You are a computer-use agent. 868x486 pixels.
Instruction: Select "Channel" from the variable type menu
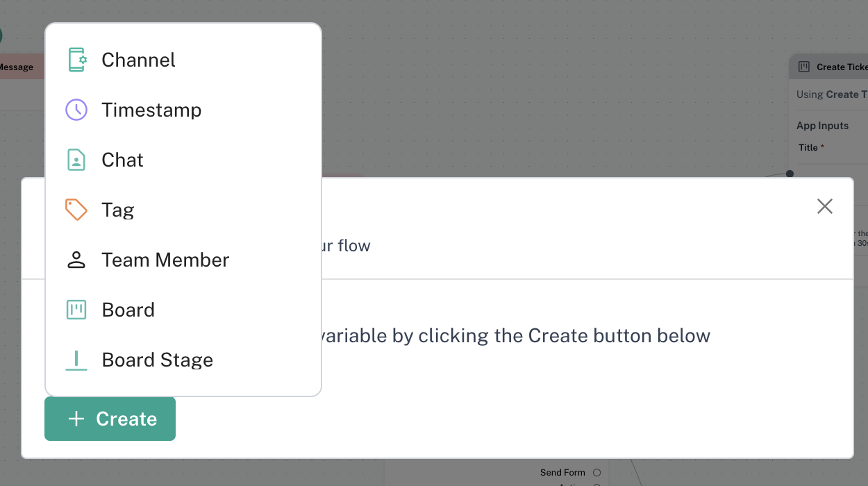(138, 60)
